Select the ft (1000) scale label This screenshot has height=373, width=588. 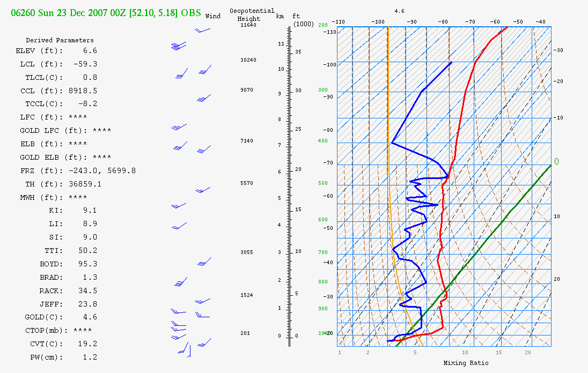(303, 20)
